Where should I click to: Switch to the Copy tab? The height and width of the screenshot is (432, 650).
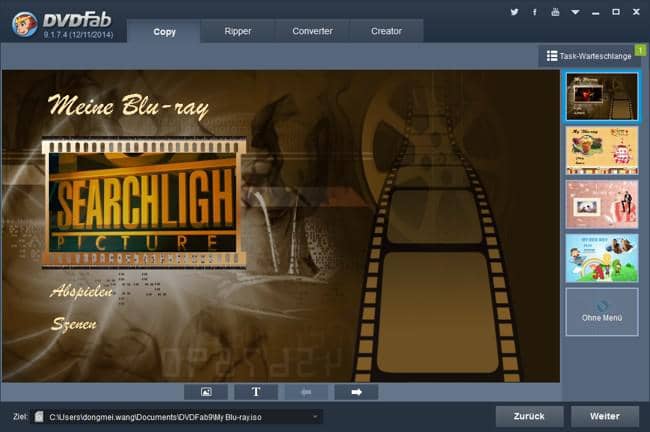(x=164, y=32)
